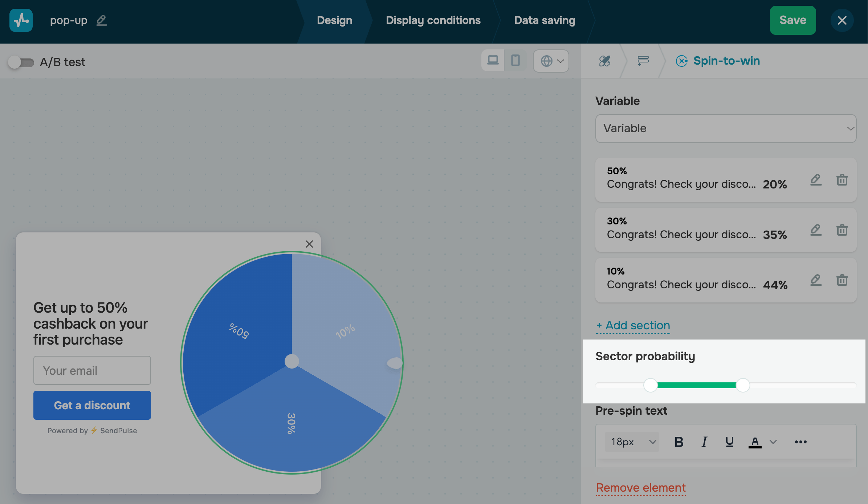The height and width of the screenshot is (504, 868).
Task: Toggle bold formatting in pre-spin text
Action: (678, 442)
